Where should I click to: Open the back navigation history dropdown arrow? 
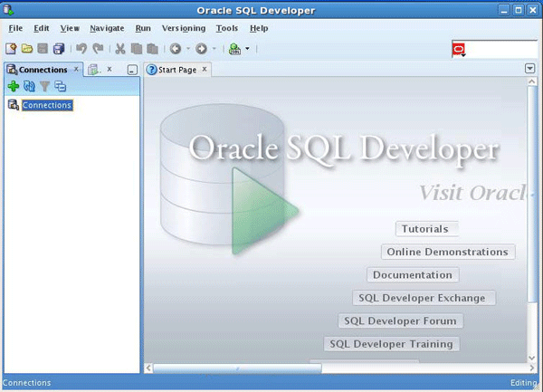coord(188,49)
